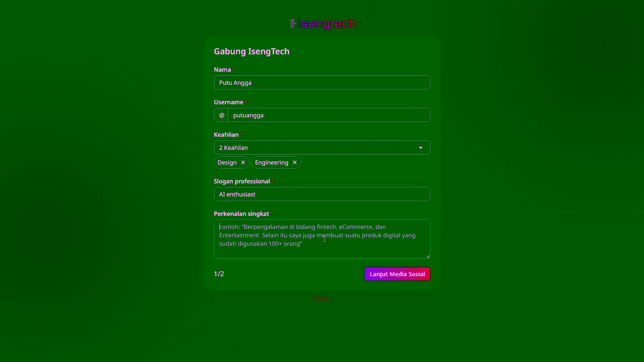Click the Keluar link
This screenshot has height=362, width=644.
point(322,298)
